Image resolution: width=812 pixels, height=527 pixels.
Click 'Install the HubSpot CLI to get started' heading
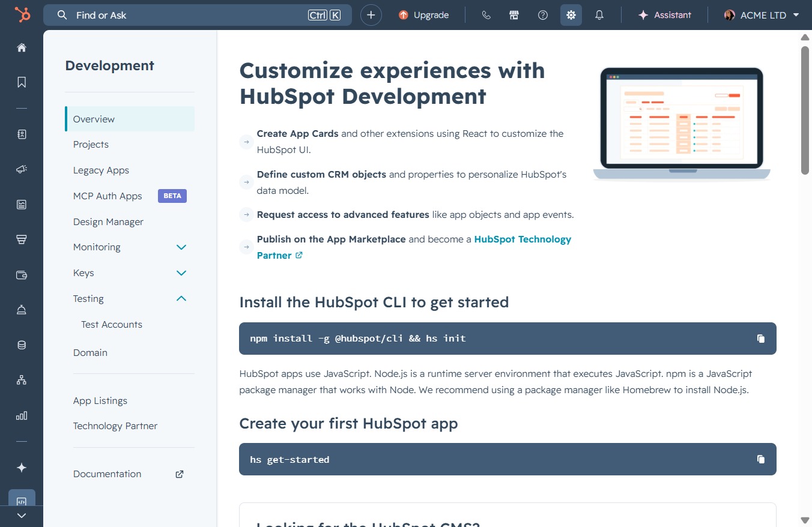pos(374,302)
